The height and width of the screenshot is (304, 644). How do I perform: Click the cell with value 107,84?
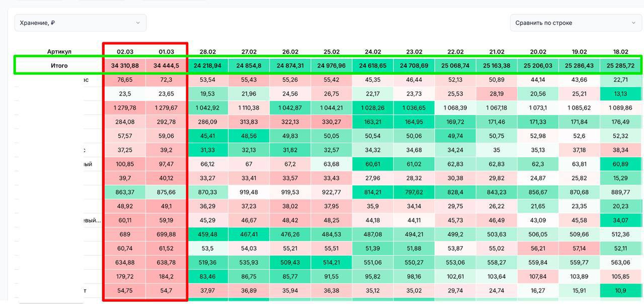538,276
